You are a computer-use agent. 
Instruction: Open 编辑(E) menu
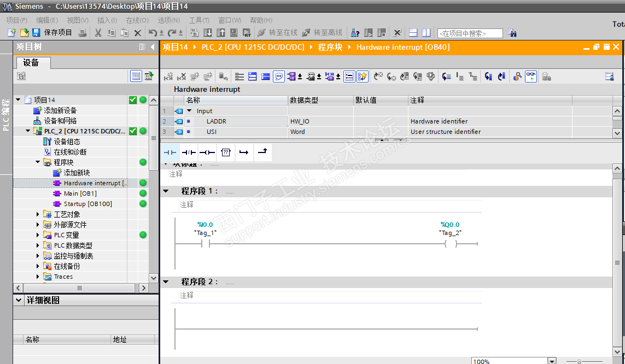47,20
